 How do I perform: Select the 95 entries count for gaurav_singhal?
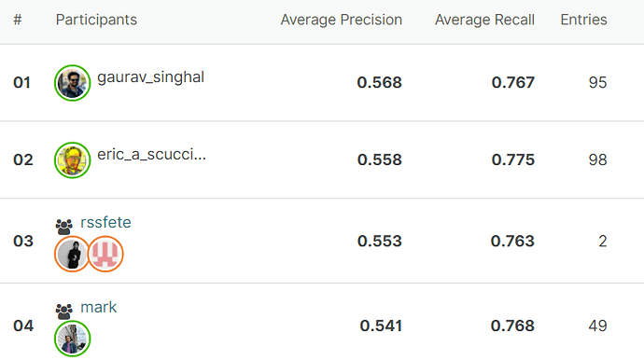[x=597, y=82]
